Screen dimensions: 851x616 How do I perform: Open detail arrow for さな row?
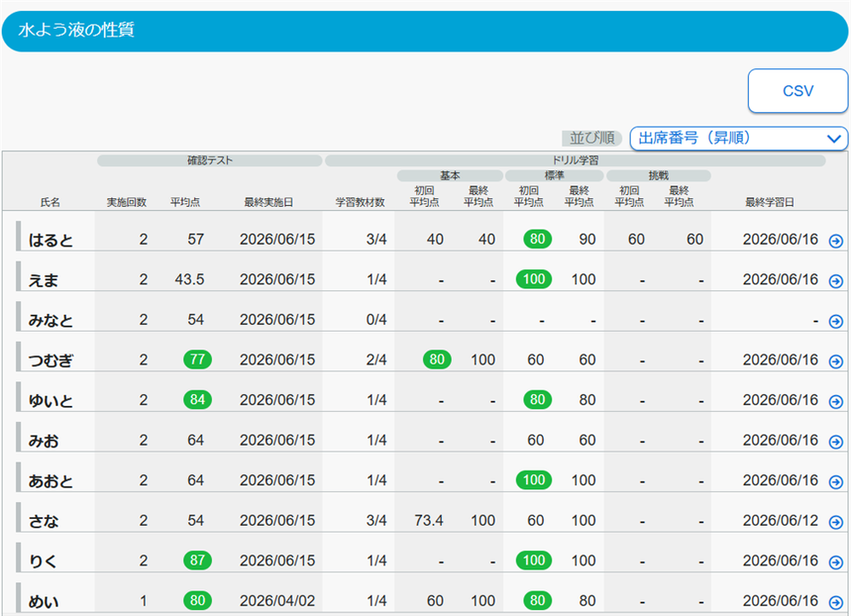[x=836, y=522]
